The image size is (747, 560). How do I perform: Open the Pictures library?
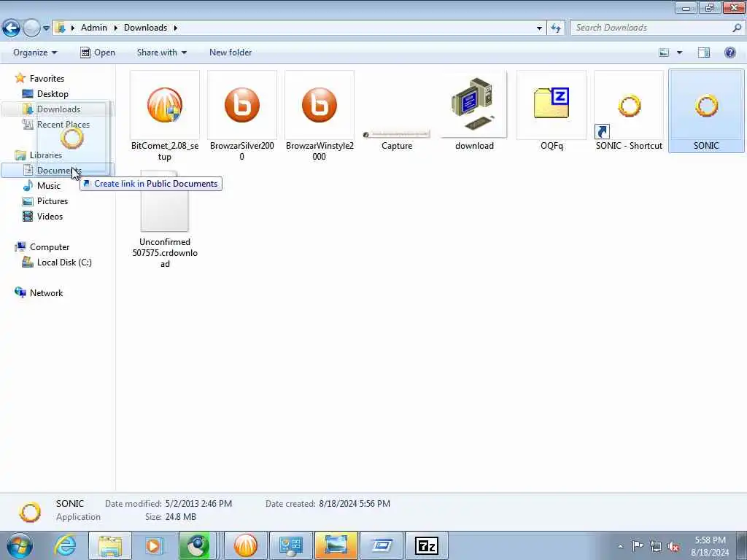coord(53,201)
